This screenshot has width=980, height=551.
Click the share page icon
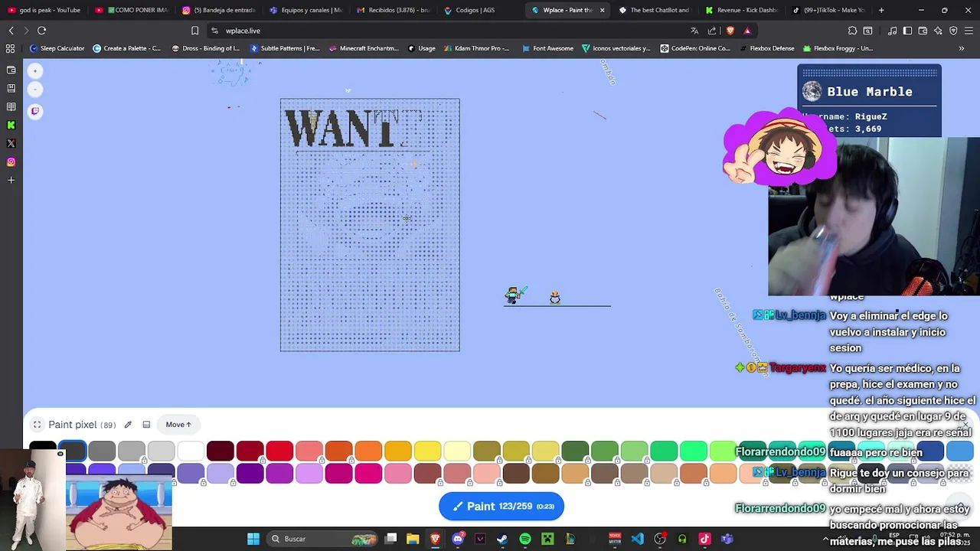tap(712, 31)
